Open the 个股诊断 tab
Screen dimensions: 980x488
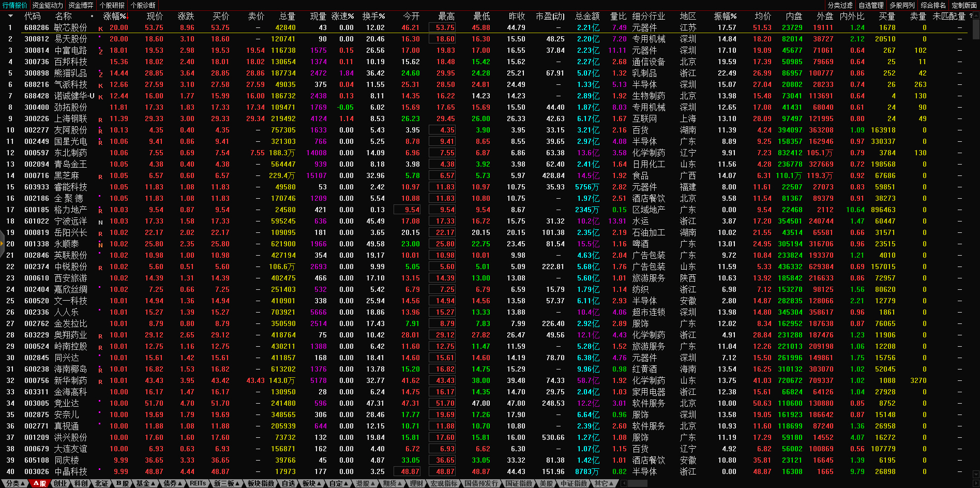[x=143, y=5]
